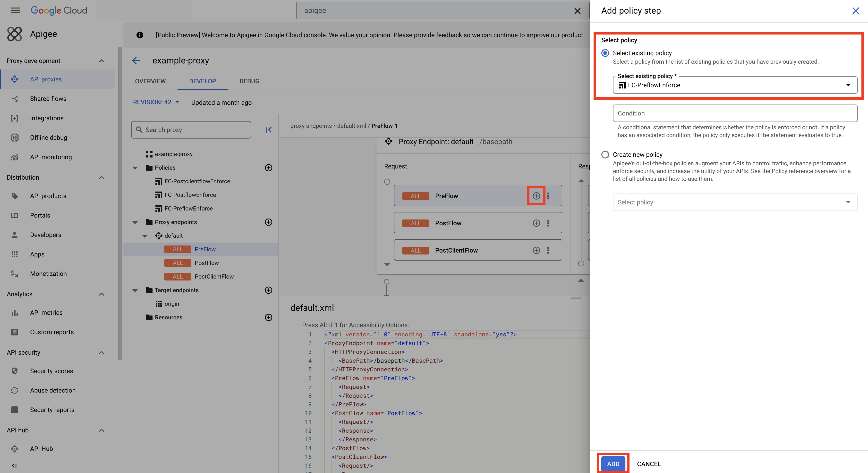Image resolution: width=868 pixels, height=473 pixels.
Task: Open the REVISION: 42 dropdown
Action: tap(156, 102)
